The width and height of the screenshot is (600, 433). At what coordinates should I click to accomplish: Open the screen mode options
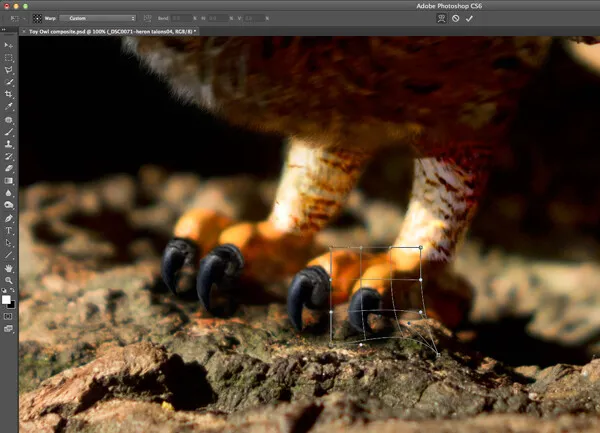point(9,327)
